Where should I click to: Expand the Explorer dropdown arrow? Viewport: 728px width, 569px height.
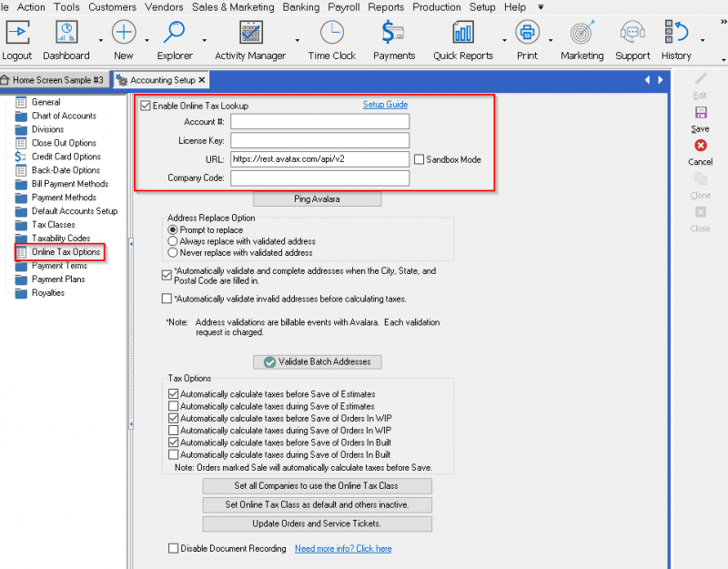click(204, 40)
